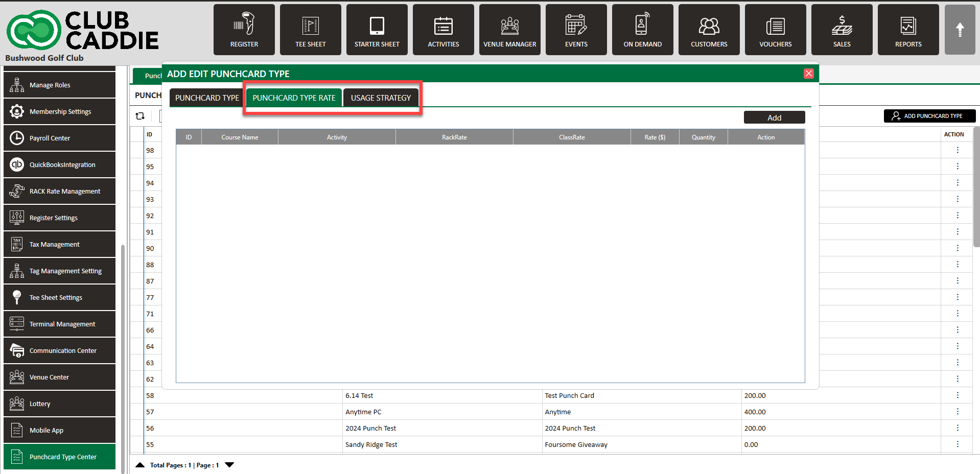Switch to the Punchcard Type tab
980x474 pixels.
click(207, 98)
